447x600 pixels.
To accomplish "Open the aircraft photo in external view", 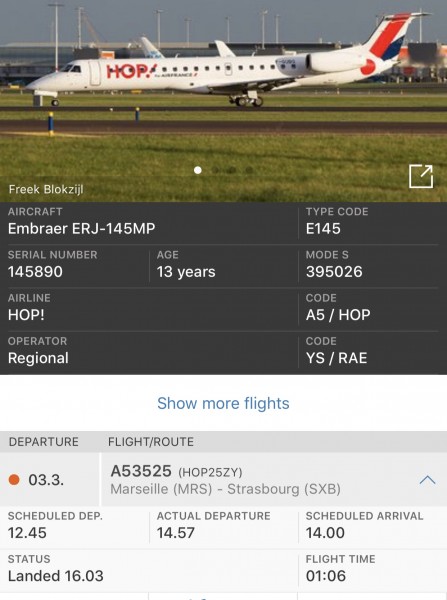I will point(421,176).
